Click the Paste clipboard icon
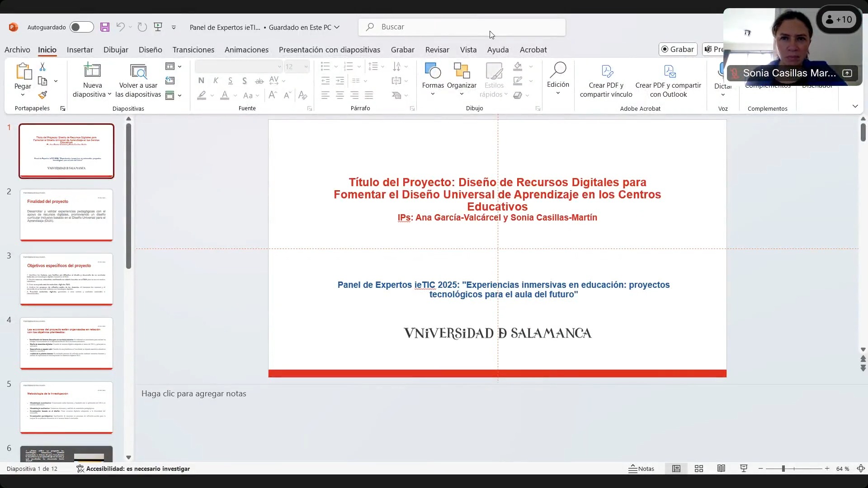The height and width of the screenshot is (488, 868). pyautogui.click(x=23, y=71)
